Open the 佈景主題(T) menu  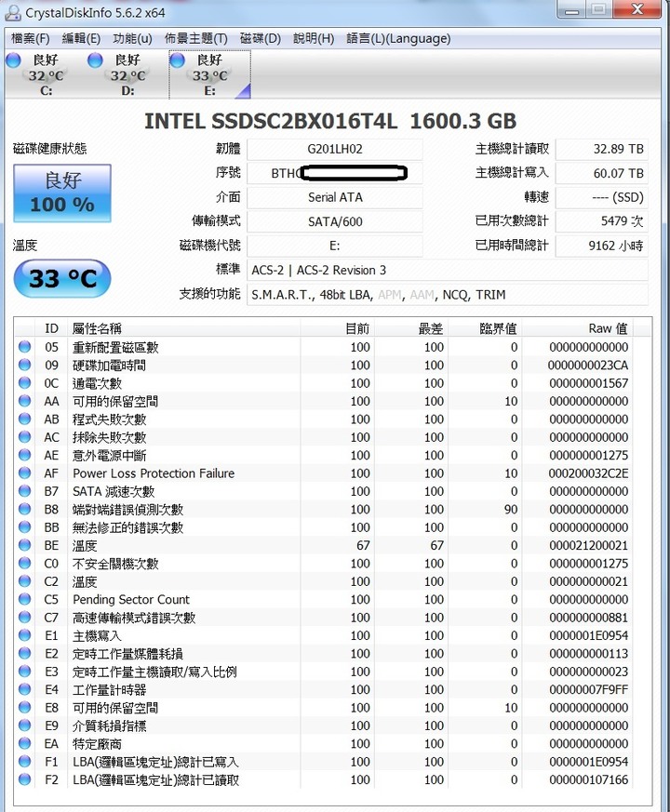(195, 39)
